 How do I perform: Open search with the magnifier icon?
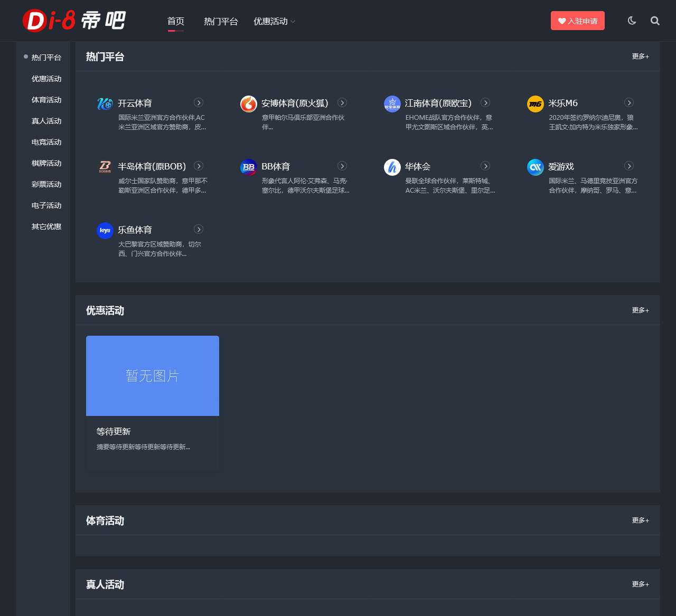coord(655,21)
